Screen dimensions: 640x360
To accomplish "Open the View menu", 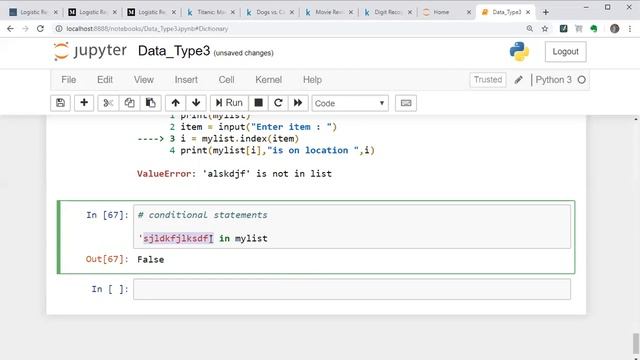I will 144,80.
